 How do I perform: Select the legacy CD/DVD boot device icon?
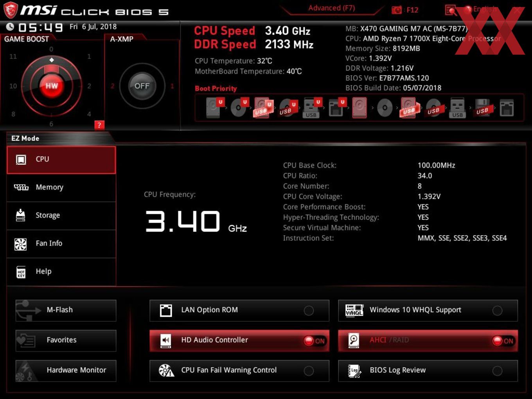coord(385,108)
